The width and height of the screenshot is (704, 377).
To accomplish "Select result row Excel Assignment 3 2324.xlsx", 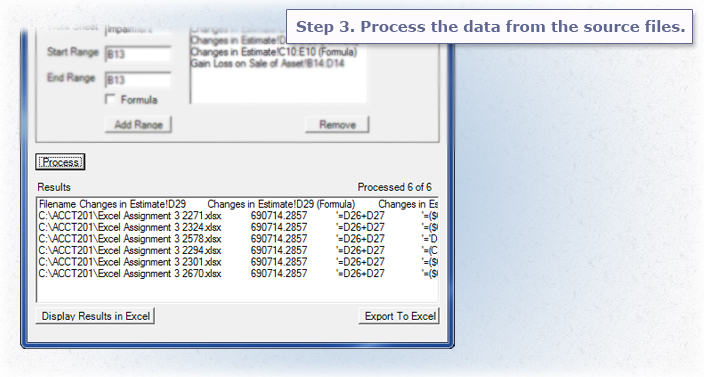I will 238,227.
